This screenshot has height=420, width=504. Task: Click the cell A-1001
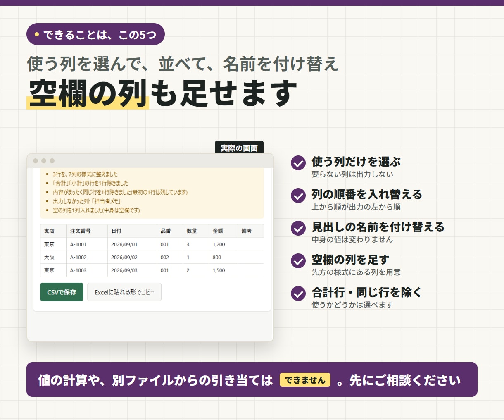pos(87,244)
